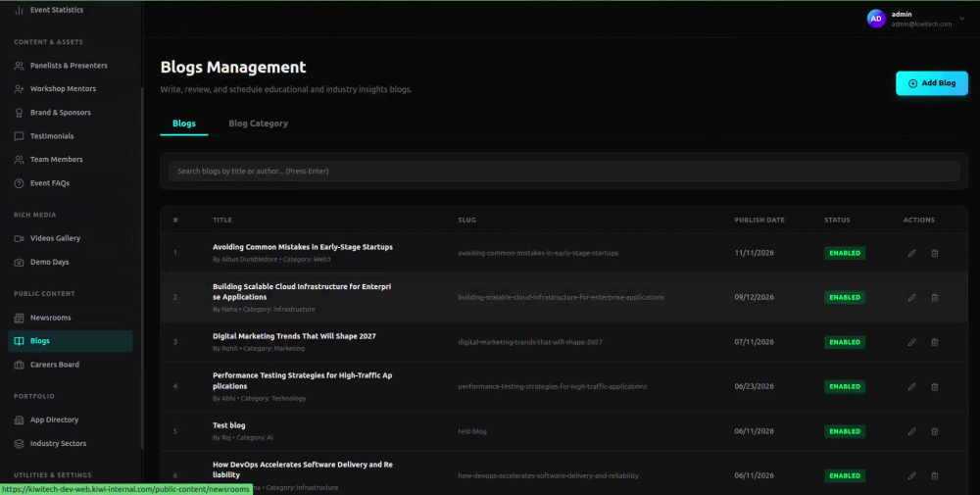Edit the Digital Marketing Trends blog
Viewport: 980px width, 495px height.
pos(911,342)
